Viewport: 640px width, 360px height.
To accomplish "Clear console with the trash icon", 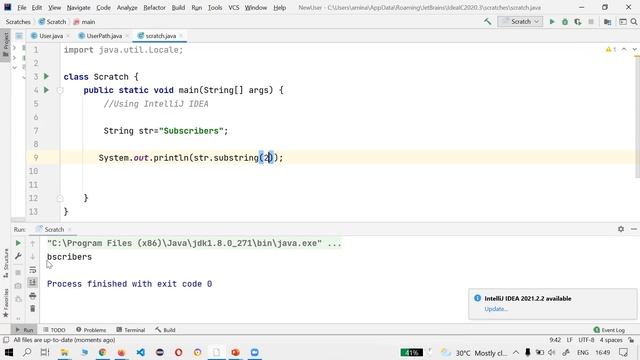I will coord(33,309).
